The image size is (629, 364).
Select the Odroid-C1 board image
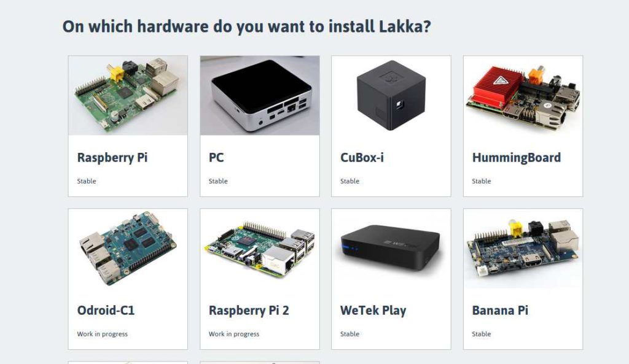pos(128,249)
